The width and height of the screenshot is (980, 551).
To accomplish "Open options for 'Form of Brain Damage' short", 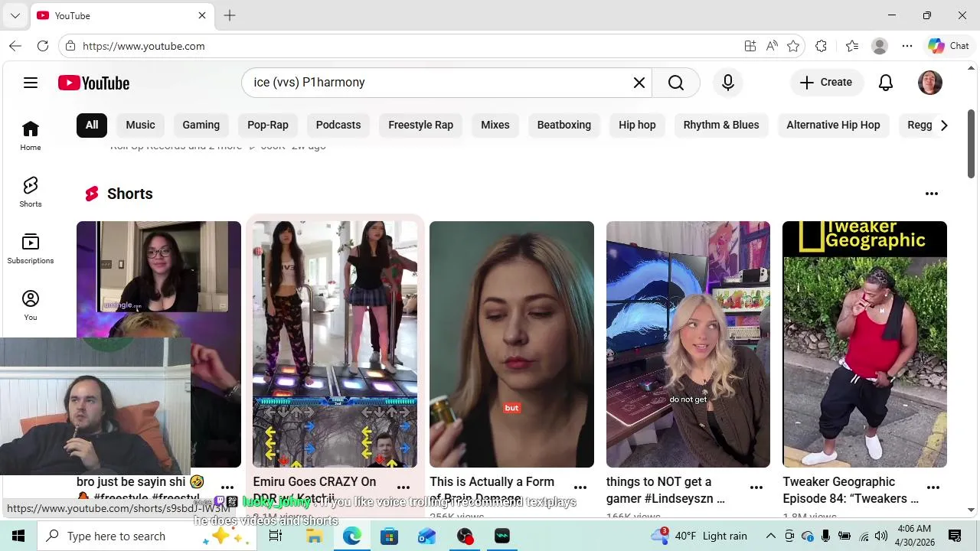I will click(580, 487).
